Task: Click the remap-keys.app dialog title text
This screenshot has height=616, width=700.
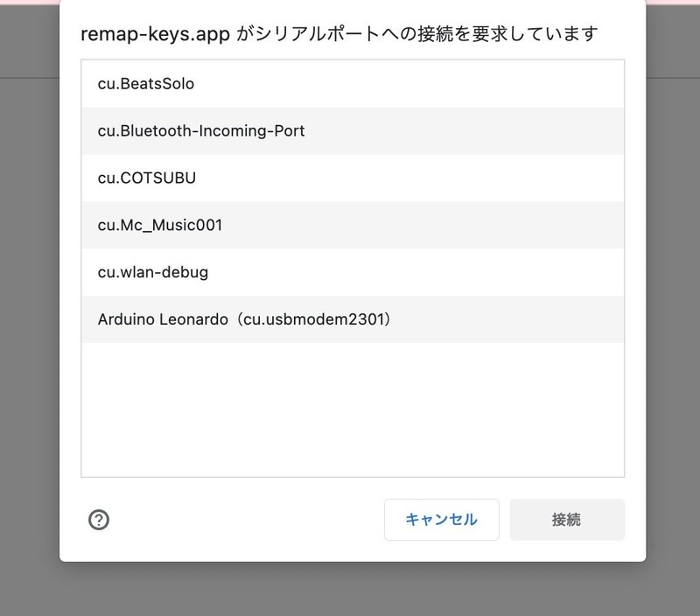Action: 339,34
